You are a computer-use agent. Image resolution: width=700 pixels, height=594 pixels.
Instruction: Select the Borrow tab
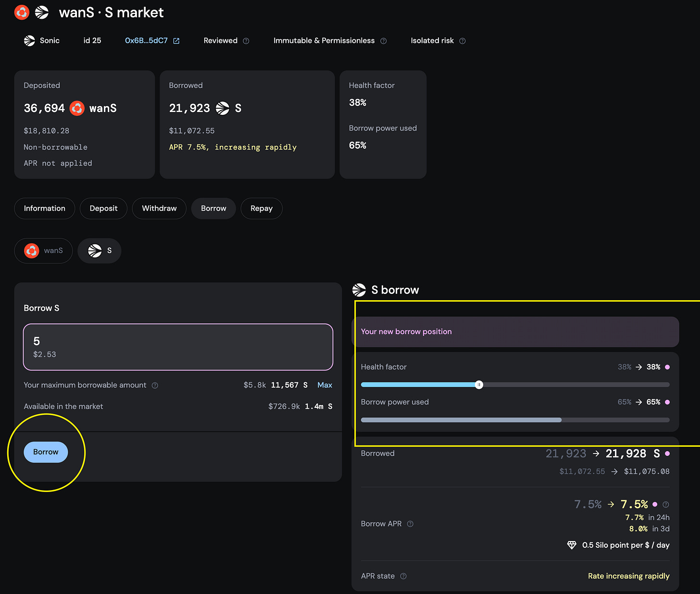click(213, 208)
